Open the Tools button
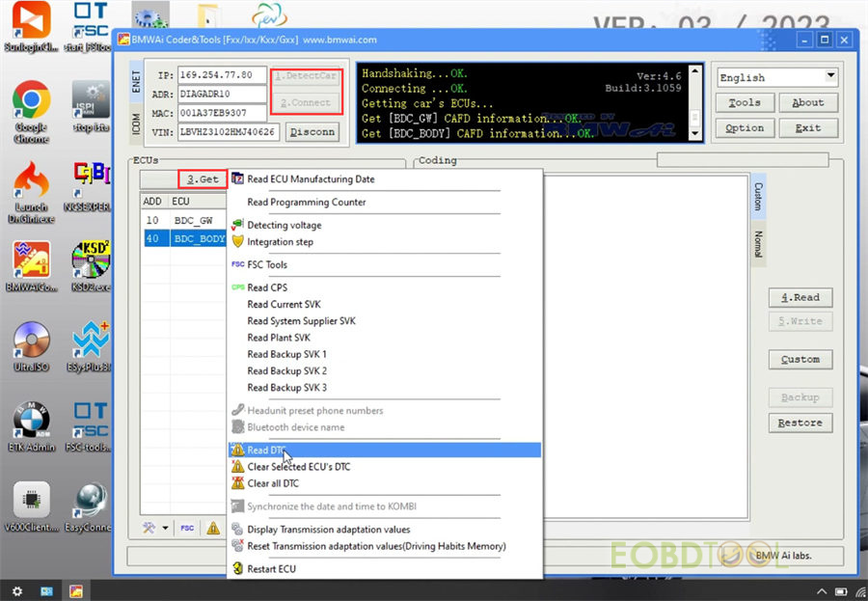Viewport: 868px width, 601px height. click(x=745, y=103)
